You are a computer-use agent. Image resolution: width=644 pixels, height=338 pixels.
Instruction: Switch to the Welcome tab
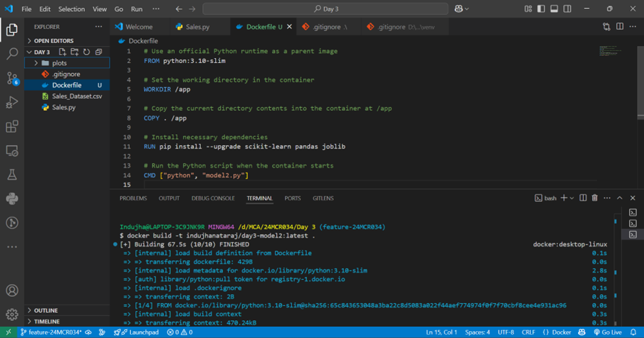(x=139, y=27)
